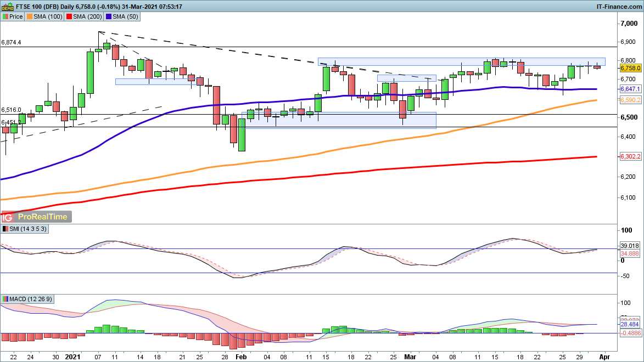Screen dimensions: 644x362
Task: Open the MACD (12 26 9) indicator label
Action: click(x=28, y=299)
